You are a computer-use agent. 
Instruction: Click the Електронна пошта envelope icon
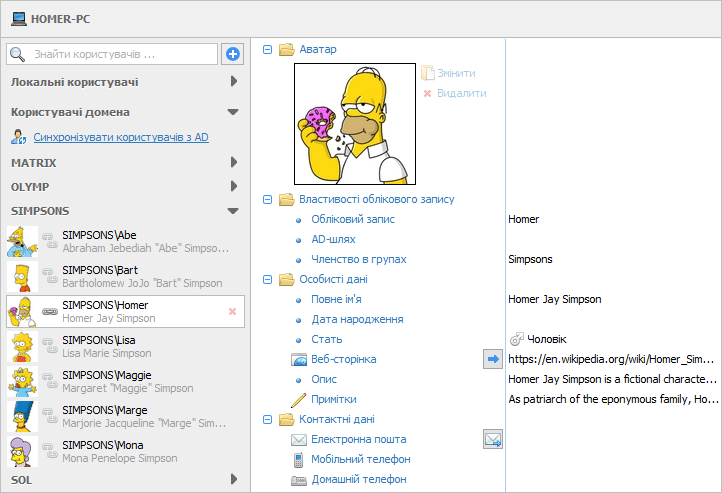click(x=299, y=440)
